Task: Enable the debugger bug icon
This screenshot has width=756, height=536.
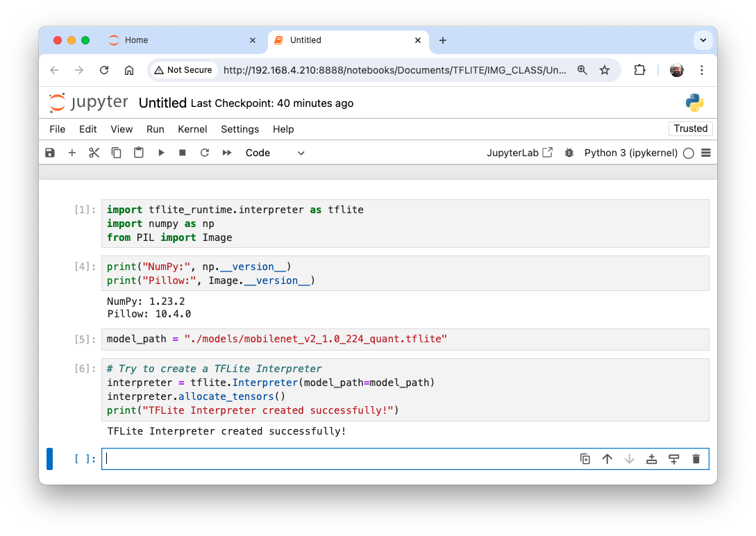Action: 569,153
